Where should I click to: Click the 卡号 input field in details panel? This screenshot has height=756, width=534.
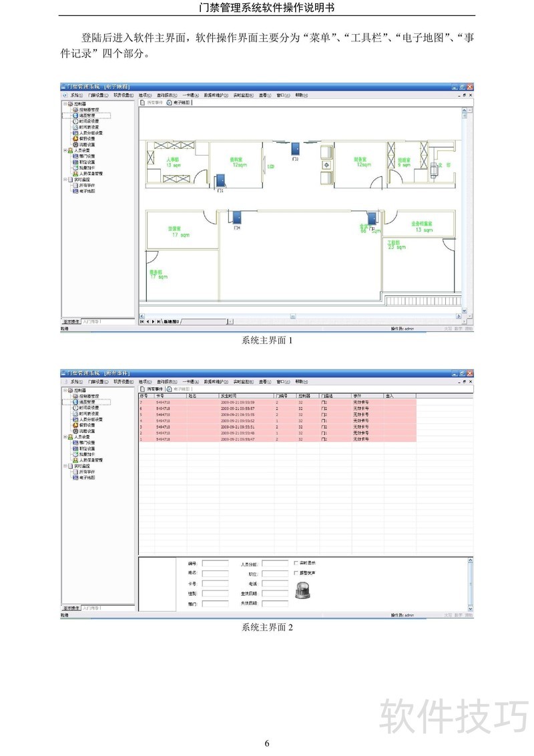click(x=215, y=583)
